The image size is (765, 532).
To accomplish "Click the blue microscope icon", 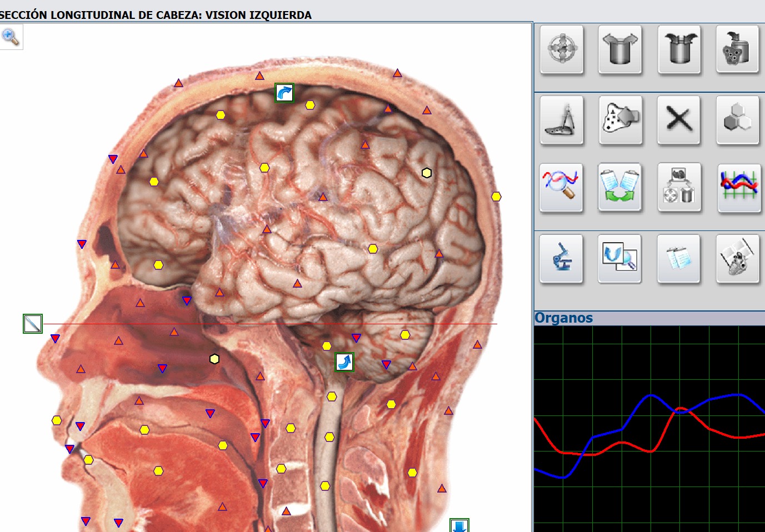I will (561, 259).
